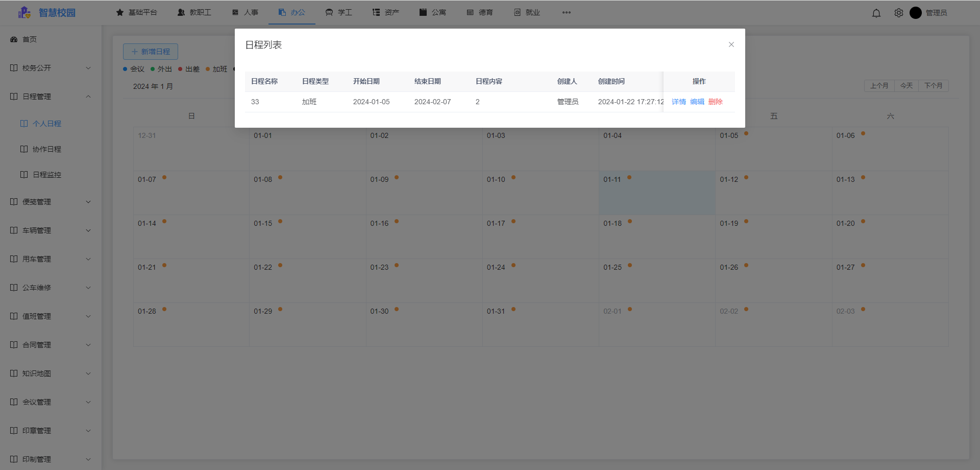This screenshot has height=470, width=980.
Task: Click the notification bell icon
Action: point(876,13)
